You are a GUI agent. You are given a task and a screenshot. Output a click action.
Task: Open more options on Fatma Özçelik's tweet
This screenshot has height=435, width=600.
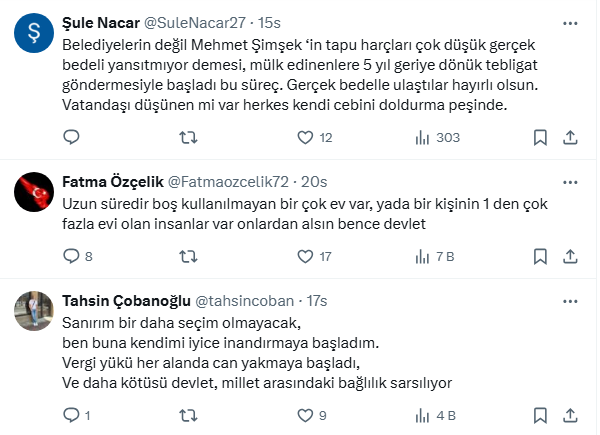tap(570, 181)
